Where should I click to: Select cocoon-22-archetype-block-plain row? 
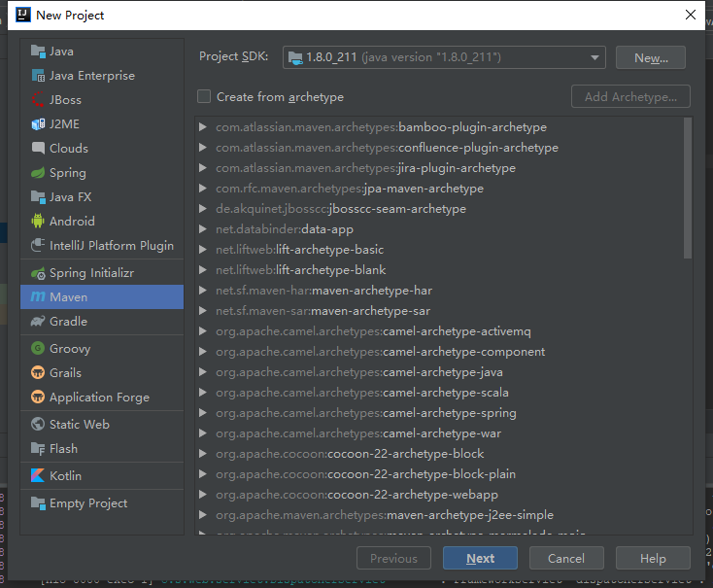(439, 474)
